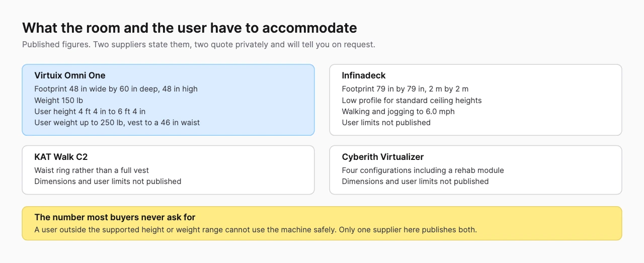
Task: Click the subtitle starting 'Published figures'
Action: click(x=199, y=44)
